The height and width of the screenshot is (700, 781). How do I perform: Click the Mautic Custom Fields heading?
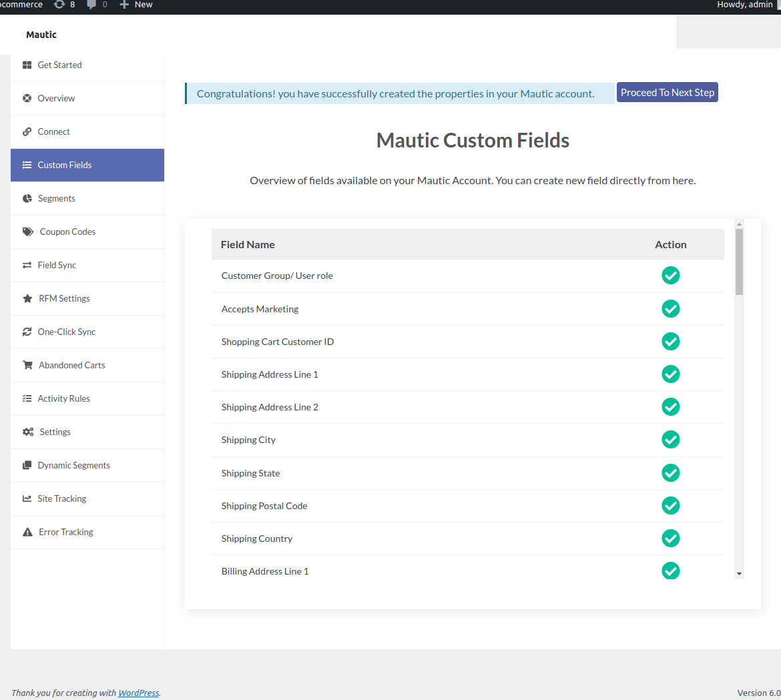473,140
